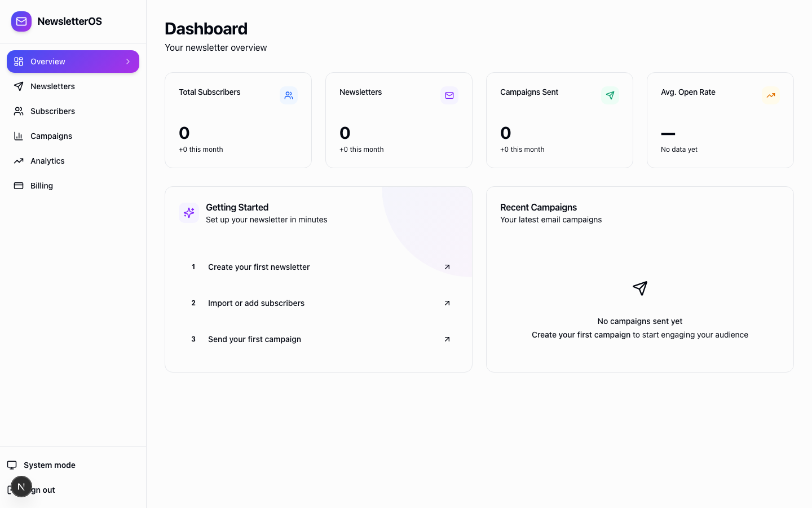Click the NewsletterOS envelope logo icon
Viewport: 812px width, 508px height.
21,21
